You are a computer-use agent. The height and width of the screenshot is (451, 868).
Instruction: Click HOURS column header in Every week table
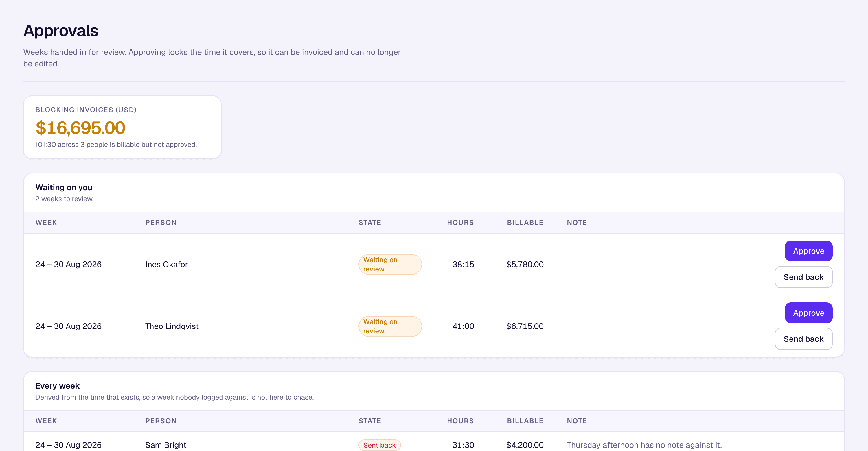point(460,421)
